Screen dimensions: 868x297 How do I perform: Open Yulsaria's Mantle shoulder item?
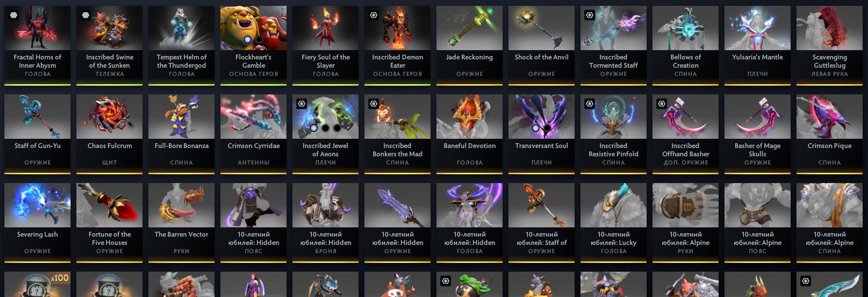[x=758, y=46]
